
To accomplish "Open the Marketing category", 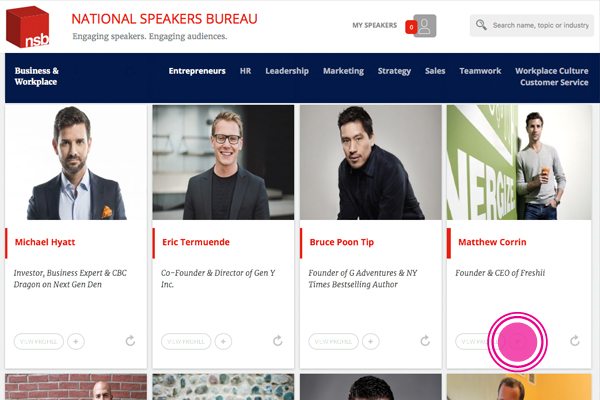I will [x=343, y=71].
